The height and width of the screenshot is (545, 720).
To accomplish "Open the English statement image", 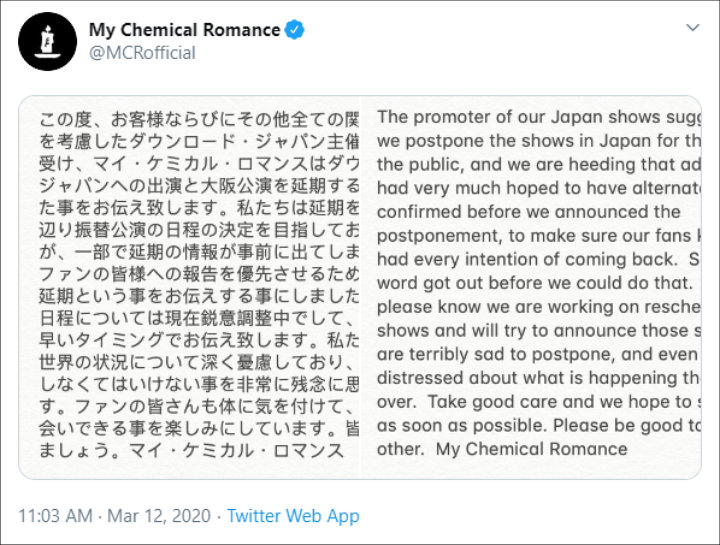I will click(x=531, y=287).
